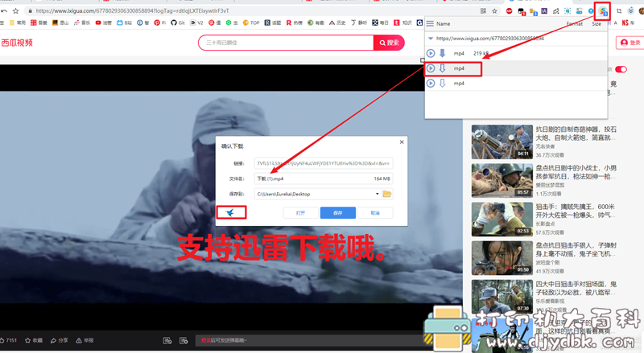Screen dimensions: 644x353
Task: Click the site search input box
Action: coord(287,43)
